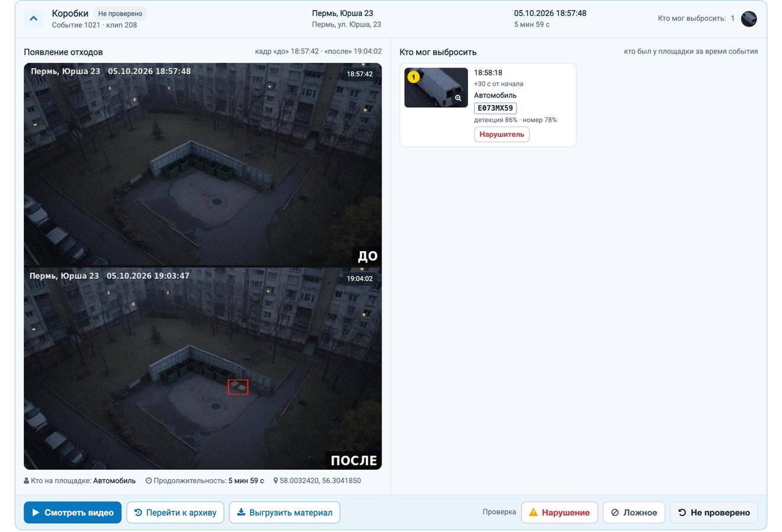This screenshot has height=532, width=782.
Task: Click the address Пермь, ул. Юрша, 23
Action: pos(347,24)
